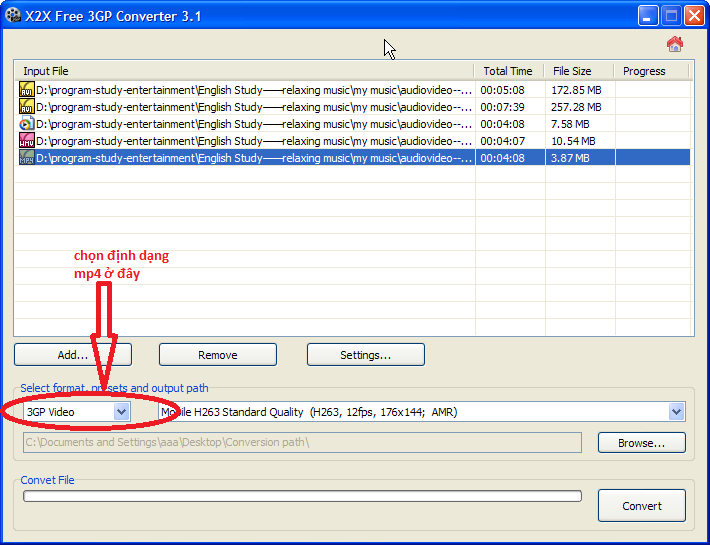Start conversion with the Convert button

(642, 506)
